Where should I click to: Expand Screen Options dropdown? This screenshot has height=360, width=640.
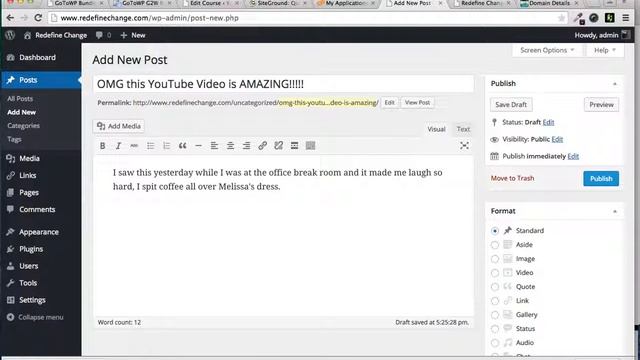[x=547, y=50]
